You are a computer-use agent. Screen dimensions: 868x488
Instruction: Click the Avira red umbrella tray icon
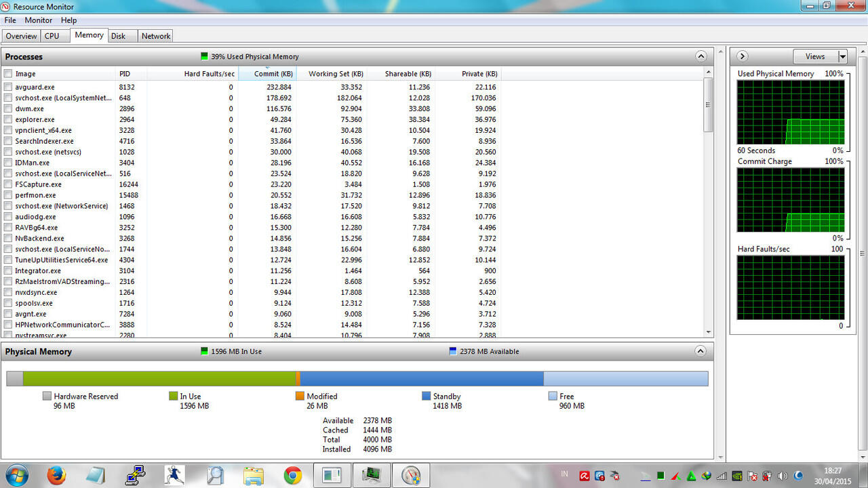(x=583, y=476)
